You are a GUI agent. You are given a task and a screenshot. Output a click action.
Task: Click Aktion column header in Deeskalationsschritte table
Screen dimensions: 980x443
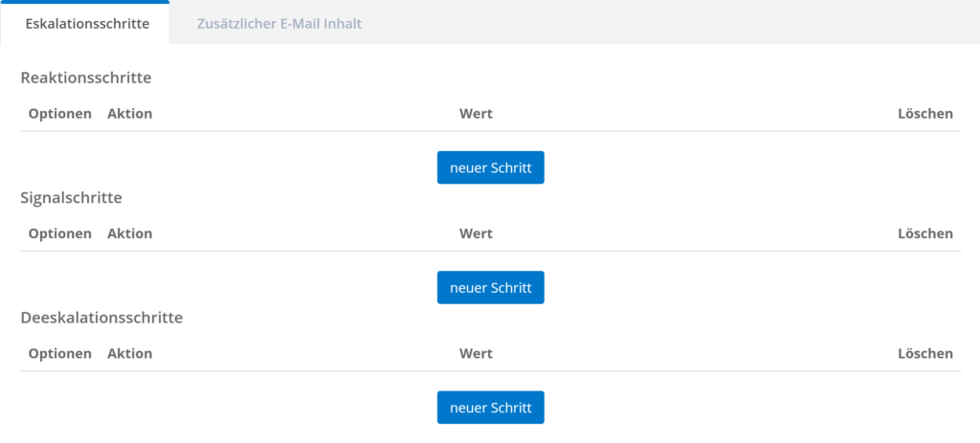pyautogui.click(x=130, y=354)
